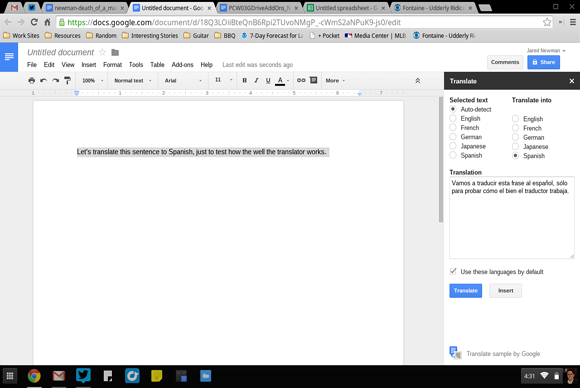Toggle italic formatting
This screenshot has height=388, width=580.
pyautogui.click(x=256, y=80)
